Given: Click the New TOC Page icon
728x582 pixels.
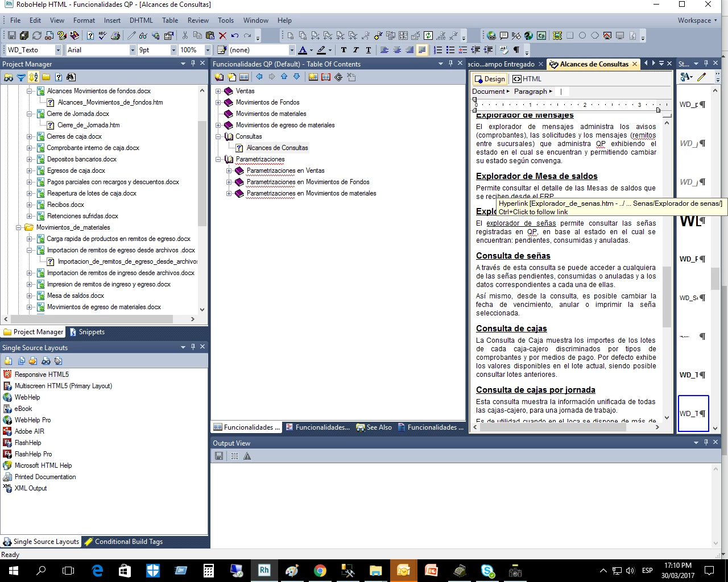Looking at the screenshot, I should point(231,77).
